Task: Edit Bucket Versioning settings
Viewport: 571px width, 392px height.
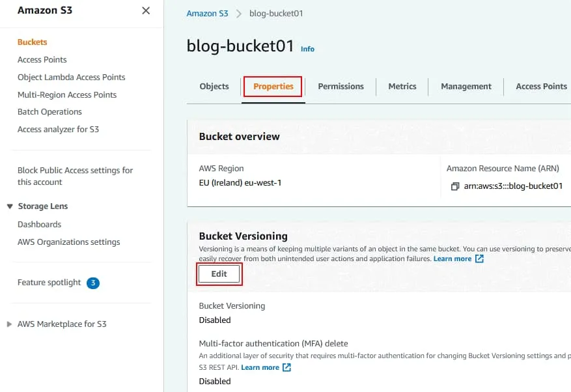Action: tap(219, 274)
